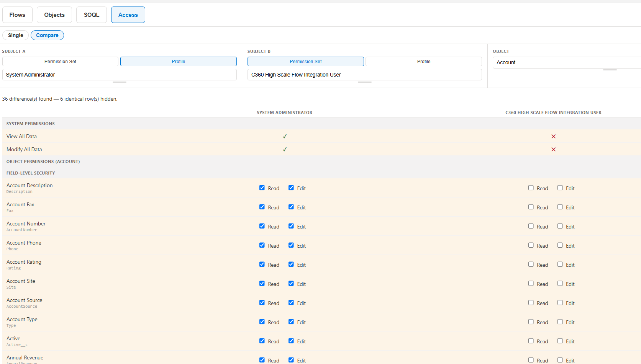The width and height of the screenshot is (641, 364).
Task: Toggle C360 Edit for Account Rating
Action: 560,264
